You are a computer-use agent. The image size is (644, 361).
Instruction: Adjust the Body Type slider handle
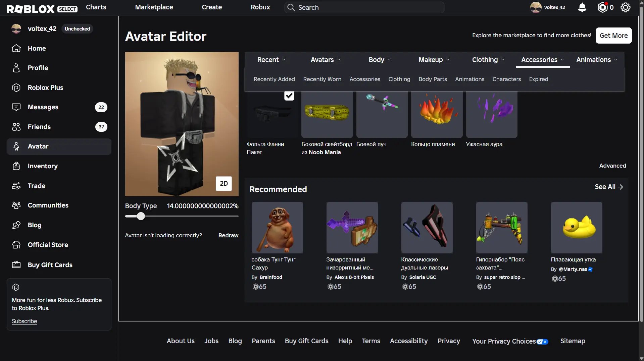[141, 216]
